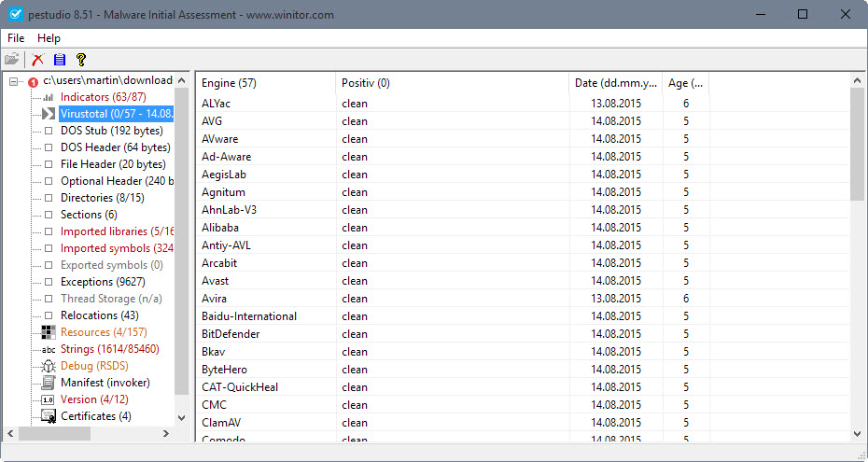This screenshot has width=868, height=462.
Task: Select Version (4/12) tree item
Action: click(x=94, y=399)
